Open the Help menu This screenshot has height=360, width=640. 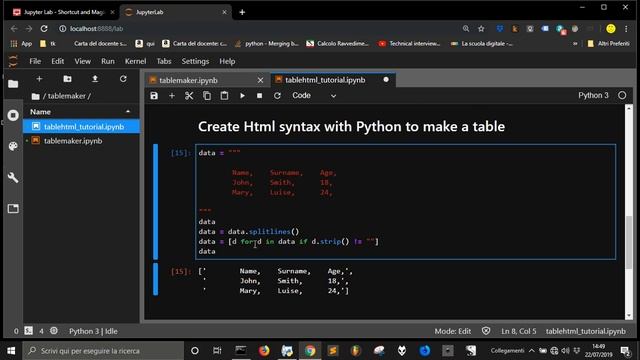click(x=227, y=61)
